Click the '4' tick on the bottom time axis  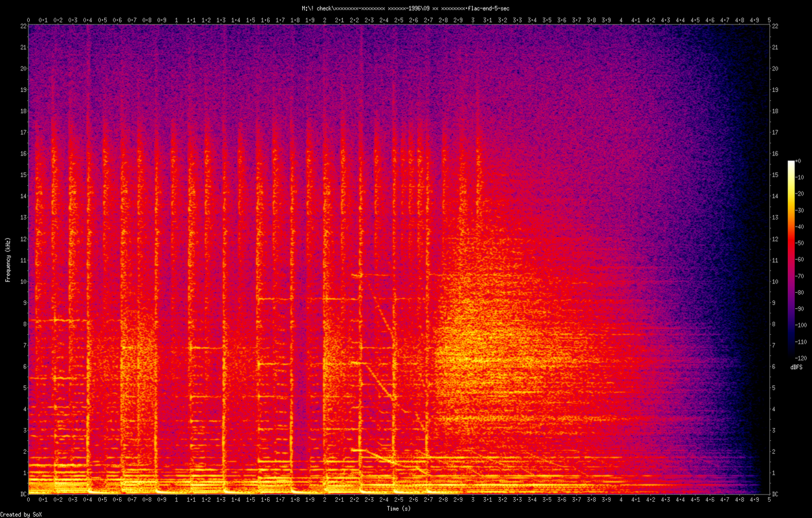click(x=621, y=501)
